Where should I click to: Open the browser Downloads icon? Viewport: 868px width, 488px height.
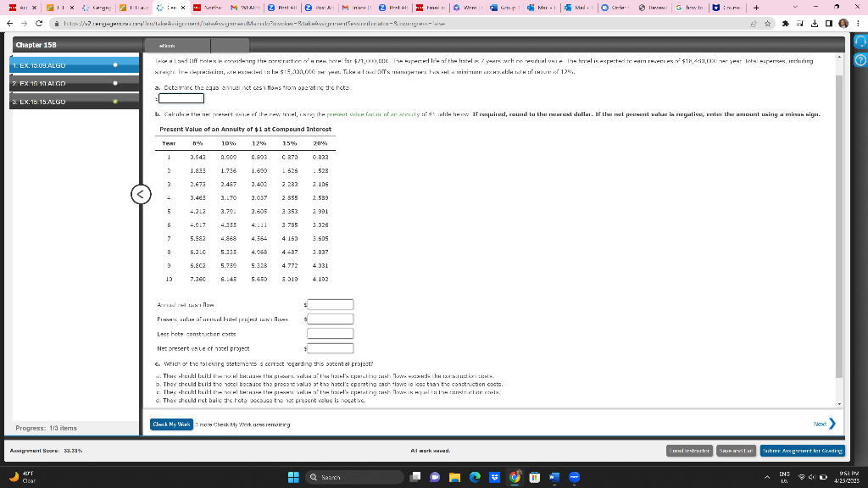(815, 24)
